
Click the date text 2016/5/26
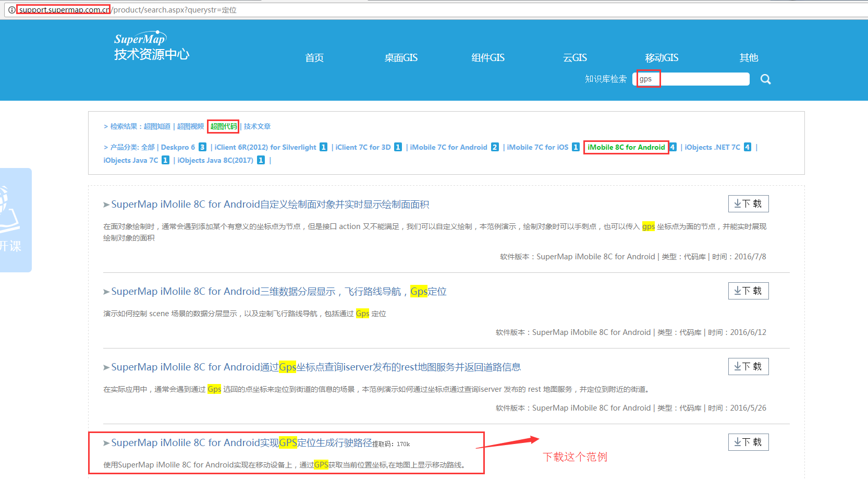pyautogui.click(x=748, y=408)
